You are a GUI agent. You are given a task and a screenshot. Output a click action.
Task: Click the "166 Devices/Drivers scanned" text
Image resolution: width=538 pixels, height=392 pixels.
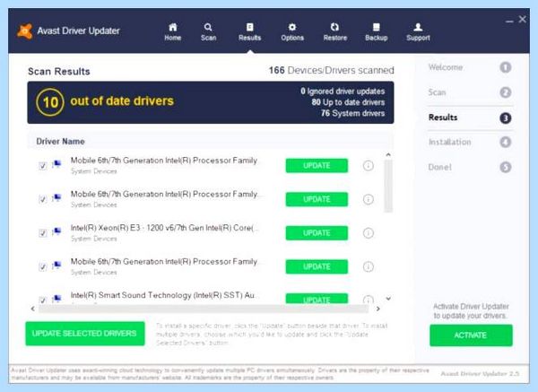tap(331, 70)
